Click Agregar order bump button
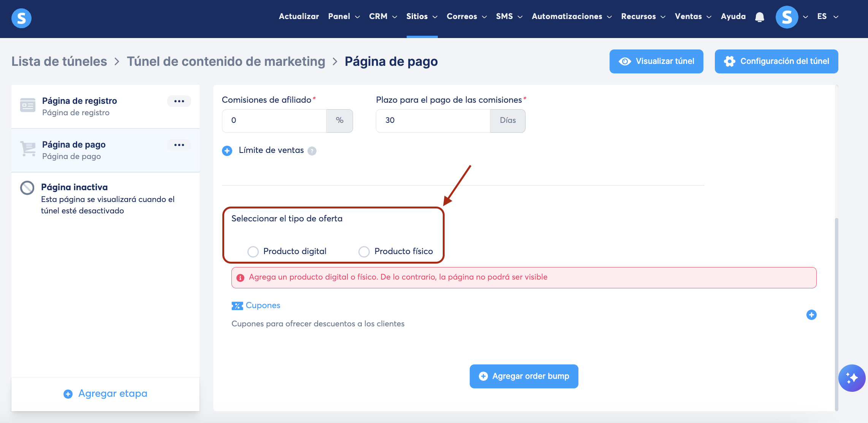The width and height of the screenshot is (868, 423). [x=524, y=376]
